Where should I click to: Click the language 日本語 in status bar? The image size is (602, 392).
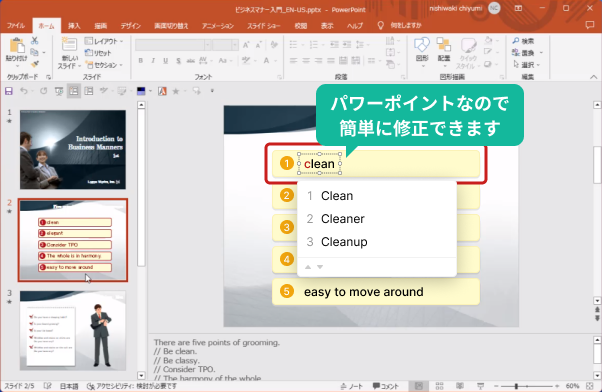69,386
